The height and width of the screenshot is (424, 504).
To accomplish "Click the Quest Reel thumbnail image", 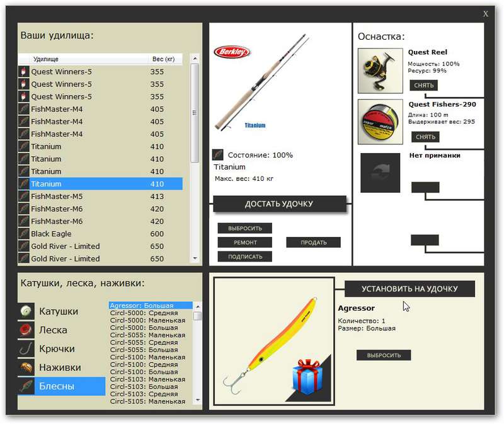I will (381, 71).
